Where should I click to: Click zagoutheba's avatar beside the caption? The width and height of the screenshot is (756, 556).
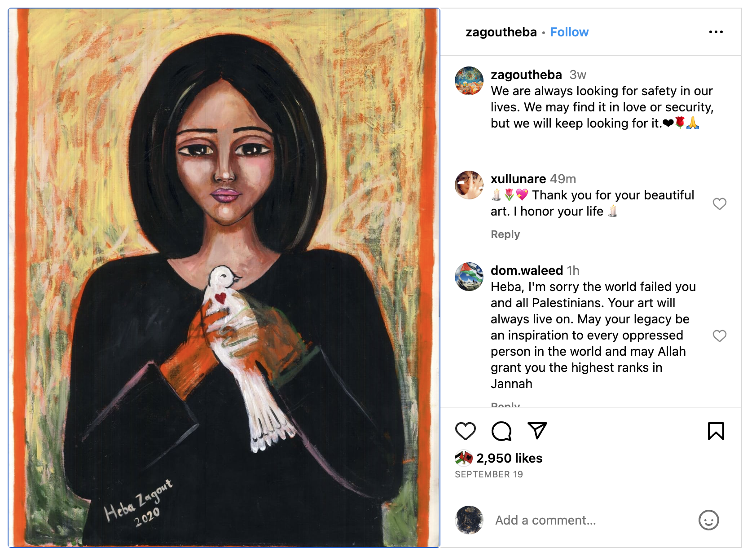(x=469, y=81)
